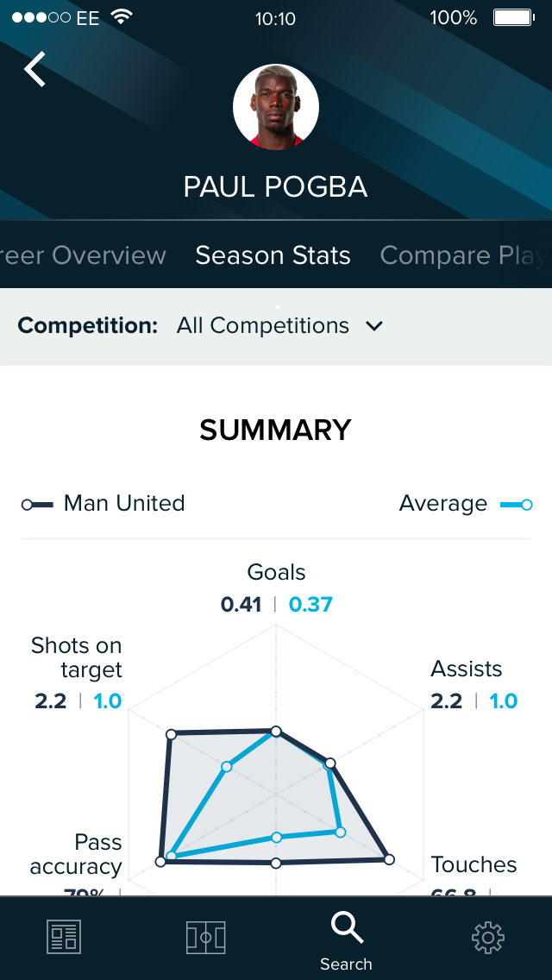
Task: Open the Compare Players tab
Action: click(462, 255)
